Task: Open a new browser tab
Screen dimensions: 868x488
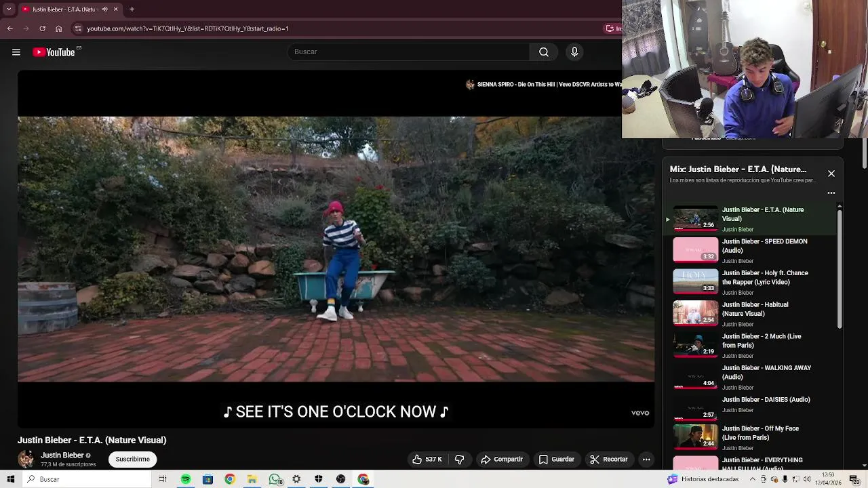Action: [x=132, y=9]
